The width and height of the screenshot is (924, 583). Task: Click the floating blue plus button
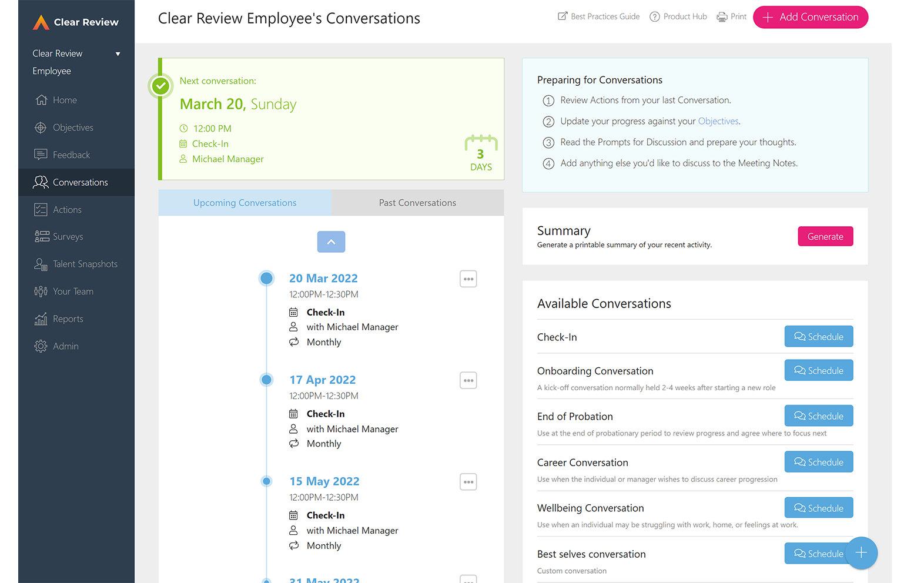click(861, 553)
